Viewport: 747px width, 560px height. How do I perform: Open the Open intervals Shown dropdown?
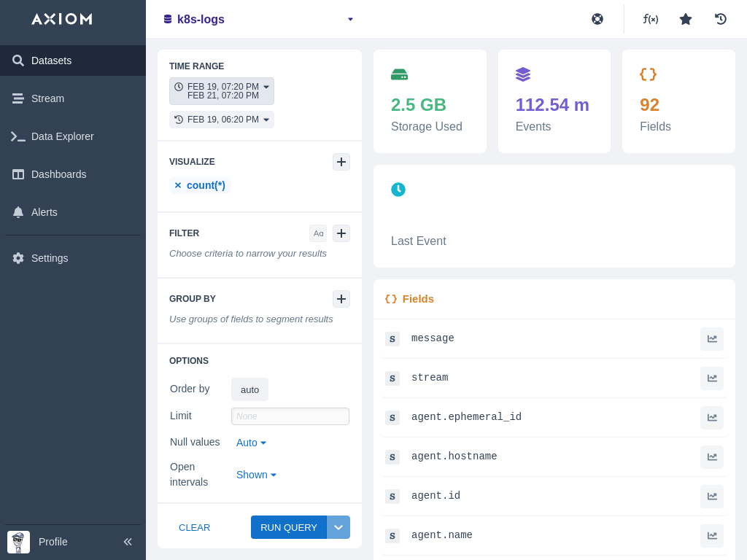[x=256, y=475]
